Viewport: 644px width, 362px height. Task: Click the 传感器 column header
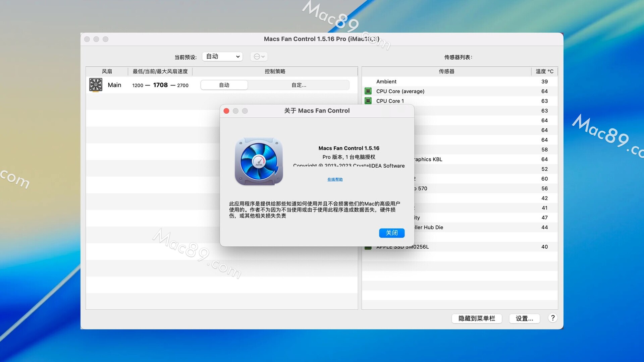446,71
